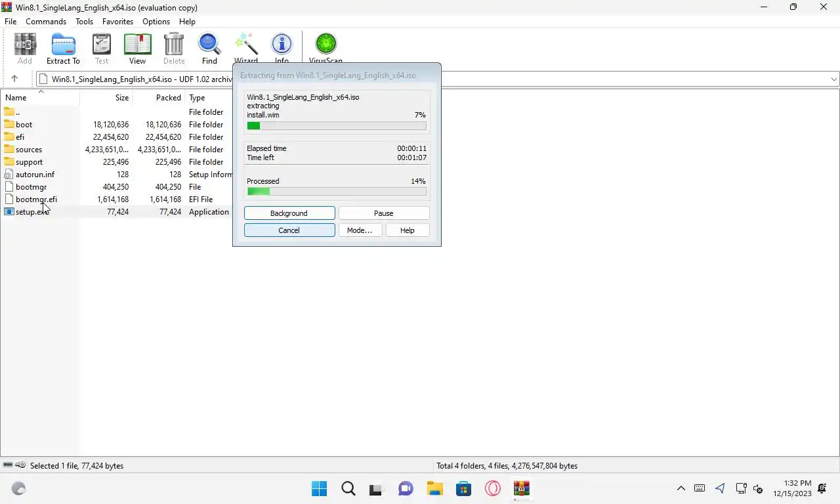The width and height of the screenshot is (840, 504).
Task: Select the parent '..' folder row
Action: coord(117,112)
